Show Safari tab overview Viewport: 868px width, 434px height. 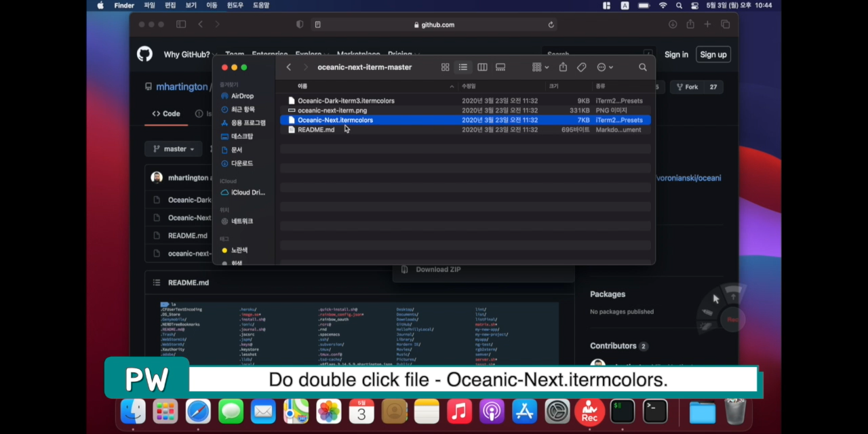coord(725,24)
